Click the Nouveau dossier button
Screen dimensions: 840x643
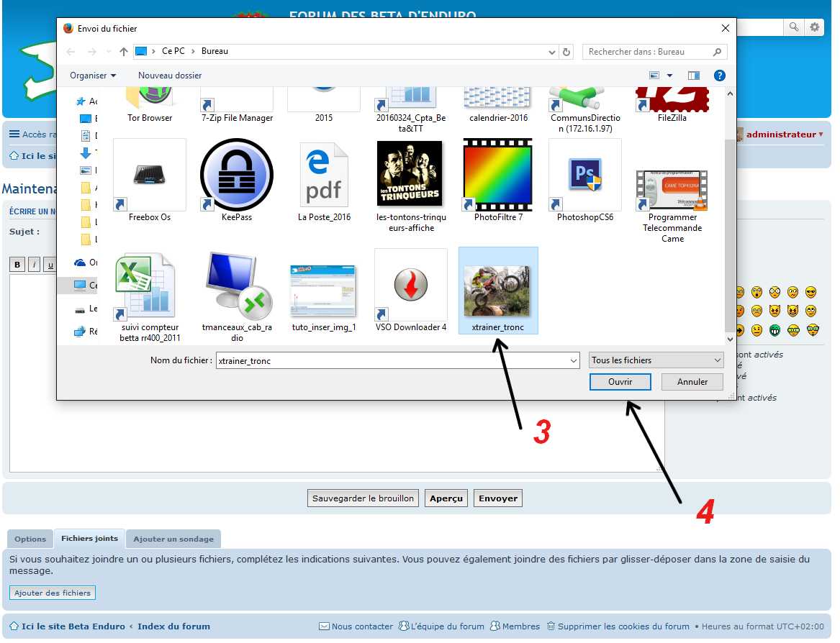170,76
